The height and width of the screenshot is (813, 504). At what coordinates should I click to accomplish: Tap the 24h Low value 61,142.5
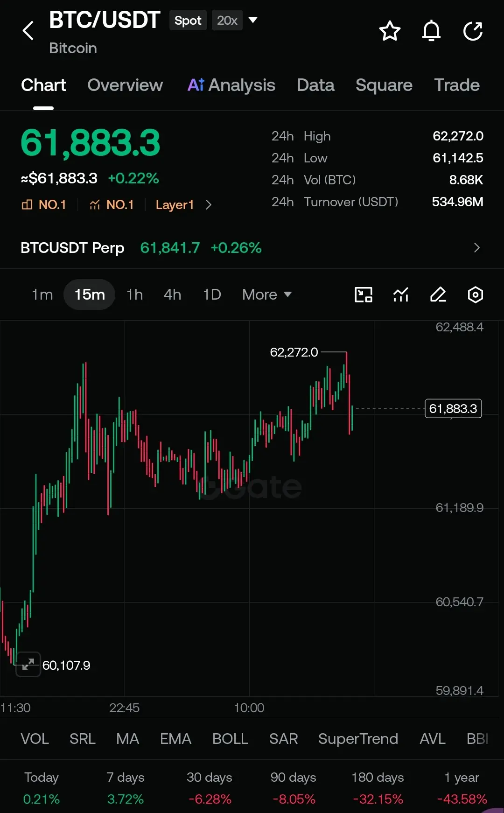pyautogui.click(x=458, y=158)
